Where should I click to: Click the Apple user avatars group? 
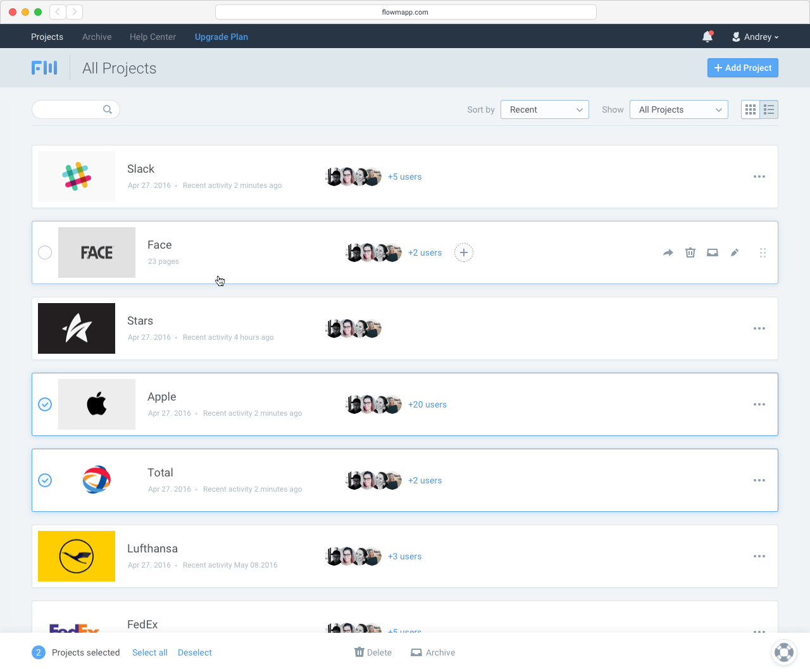(x=373, y=404)
